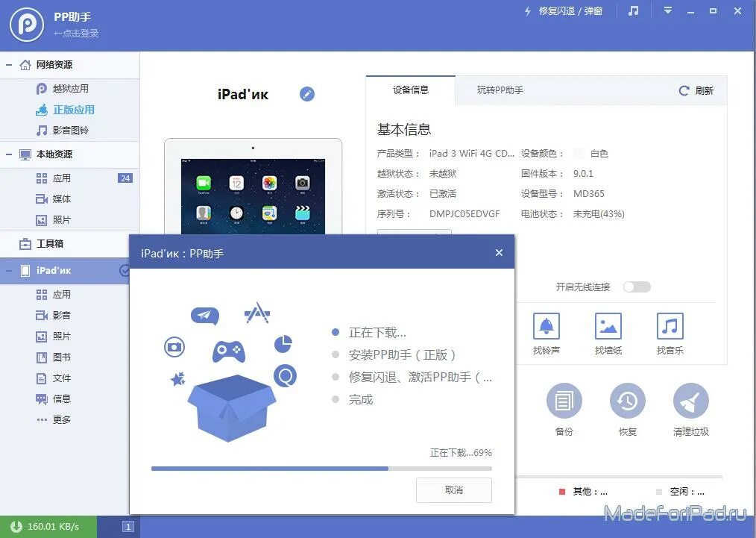
Task: Expand 更多 in device list
Action: click(x=62, y=420)
